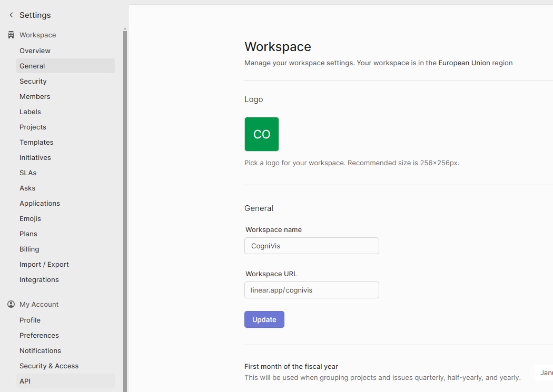Image resolution: width=553 pixels, height=392 pixels.
Task: Click the Workspace name field
Action: [x=311, y=246]
